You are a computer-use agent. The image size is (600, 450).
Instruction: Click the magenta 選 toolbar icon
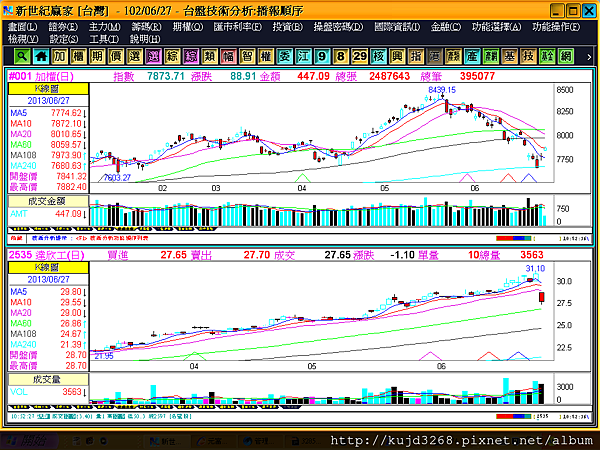[x=153, y=57]
